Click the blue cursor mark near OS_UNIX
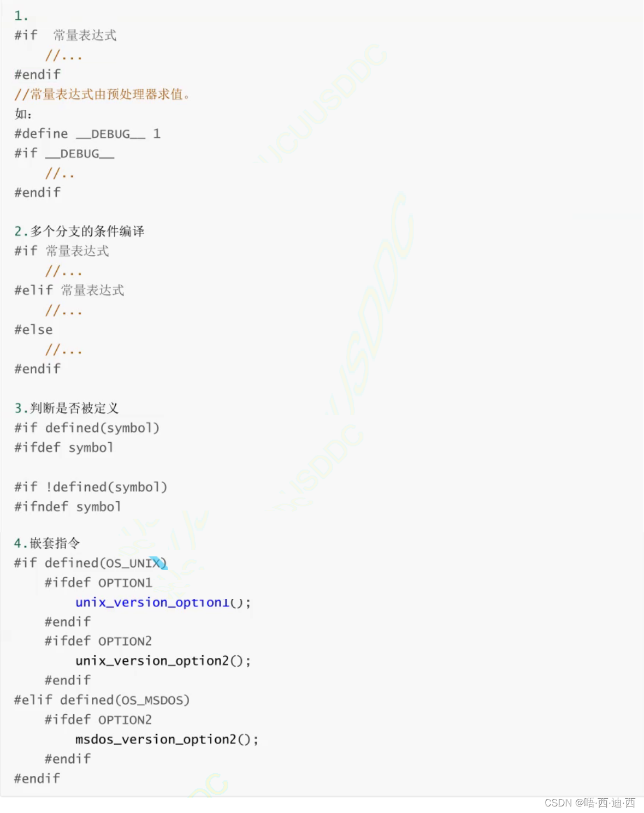644x813 pixels. 158,563
